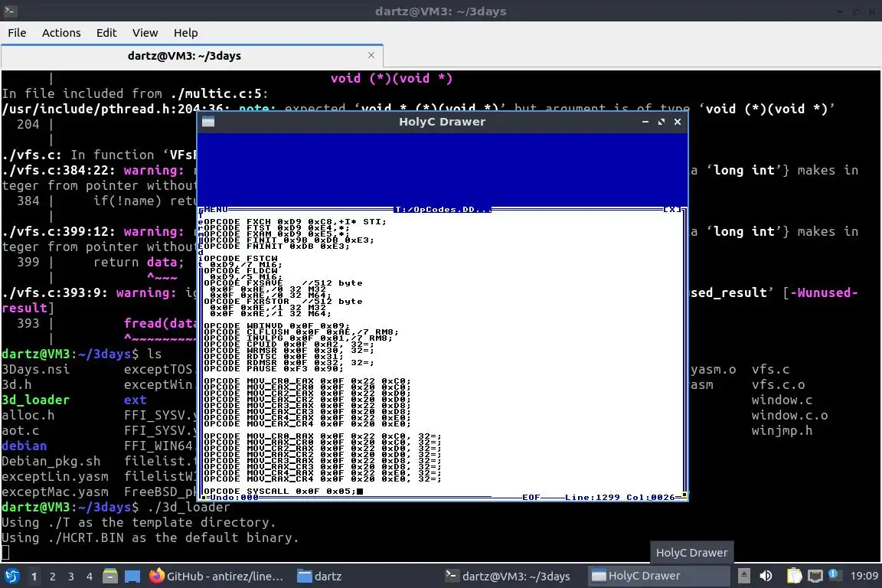Open the Edit menu
The height and width of the screenshot is (588, 882).
point(106,33)
